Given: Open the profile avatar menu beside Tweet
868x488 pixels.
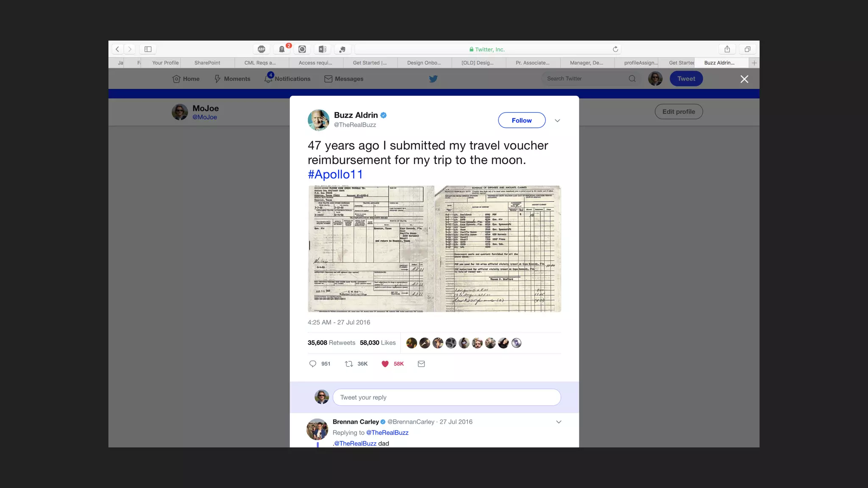Looking at the screenshot, I should [655, 79].
